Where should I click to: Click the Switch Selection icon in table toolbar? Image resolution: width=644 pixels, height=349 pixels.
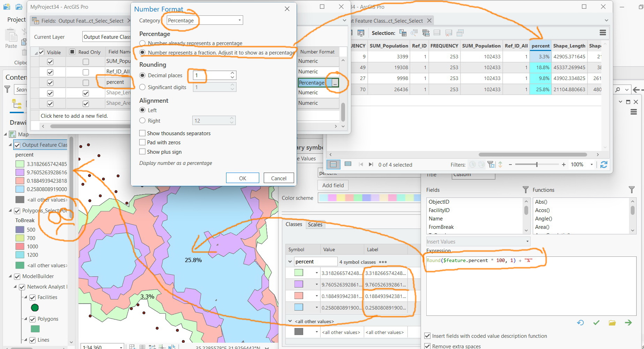(426, 33)
